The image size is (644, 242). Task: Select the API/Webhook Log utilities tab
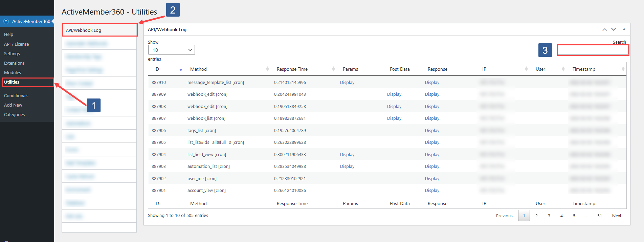pyautogui.click(x=99, y=30)
